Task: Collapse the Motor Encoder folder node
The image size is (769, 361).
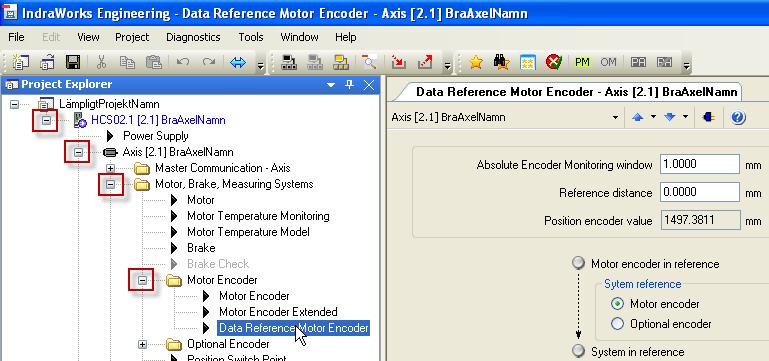Action: coord(142,280)
